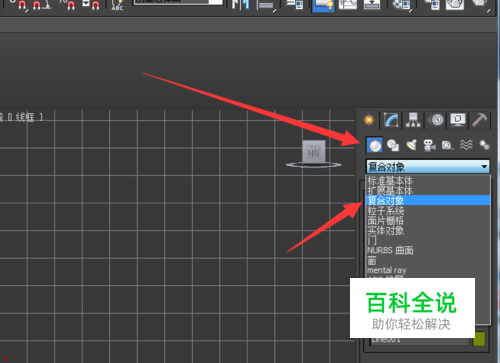Open the Render Setup icon
This screenshot has width=500, height=363.
(432, 5)
